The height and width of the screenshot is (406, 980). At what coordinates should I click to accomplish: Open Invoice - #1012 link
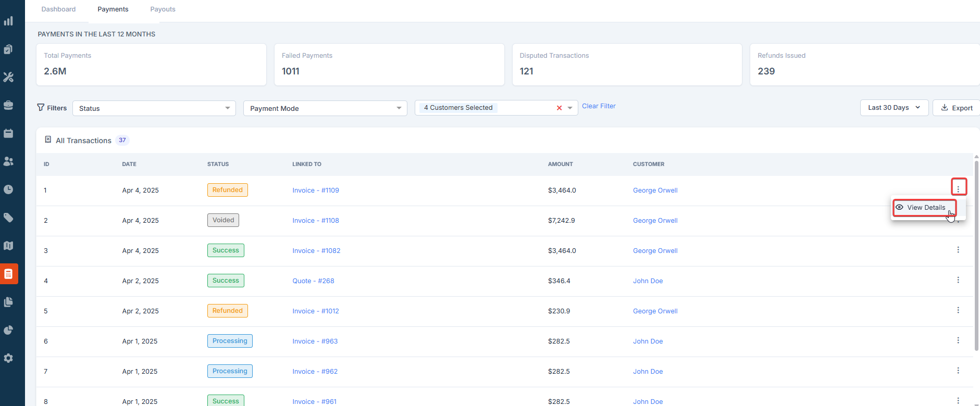coord(316,311)
